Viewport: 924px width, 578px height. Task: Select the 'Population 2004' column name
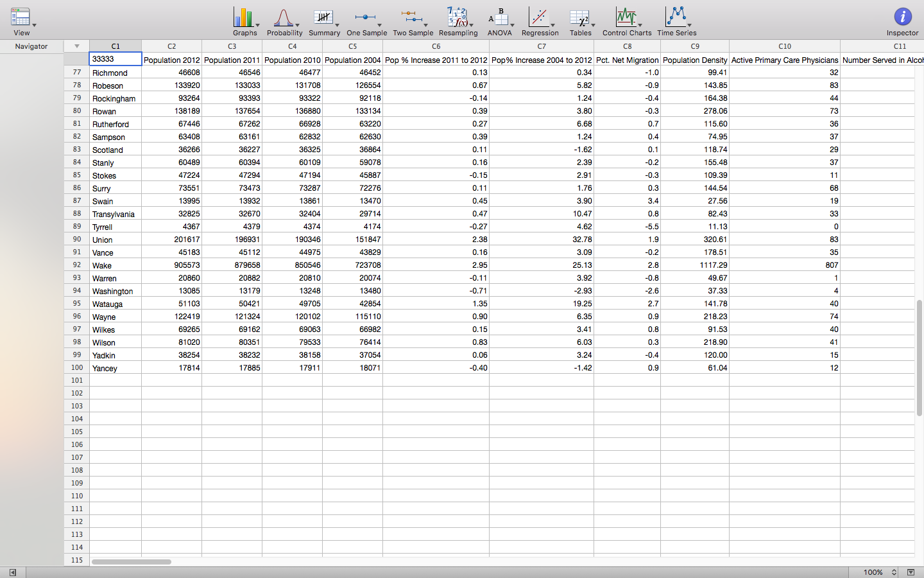click(353, 60)
